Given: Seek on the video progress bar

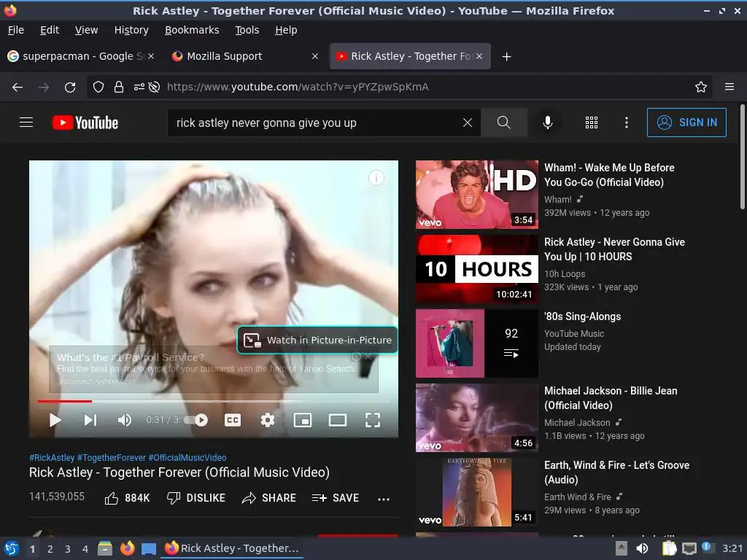Looking at the screenshot, I should [214, 402].
